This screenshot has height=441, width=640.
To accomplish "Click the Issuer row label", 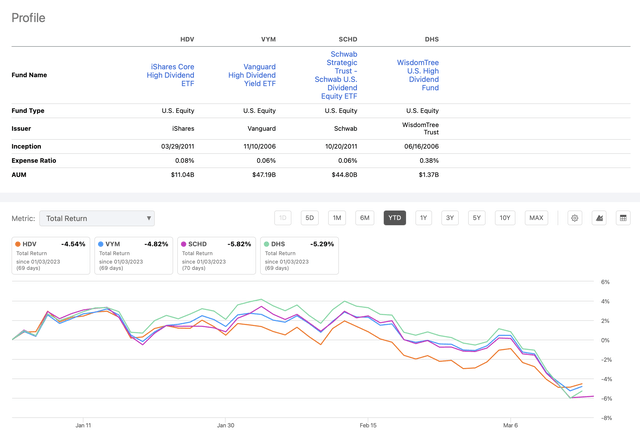I will coord(21,129).
